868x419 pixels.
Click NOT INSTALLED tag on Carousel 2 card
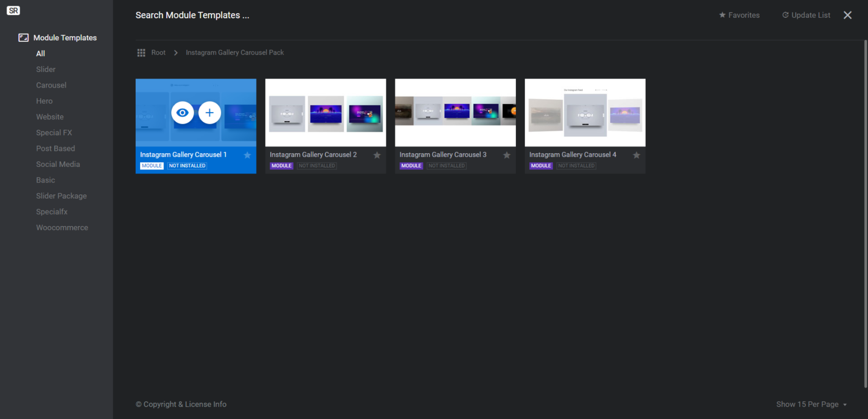[317, 166]
